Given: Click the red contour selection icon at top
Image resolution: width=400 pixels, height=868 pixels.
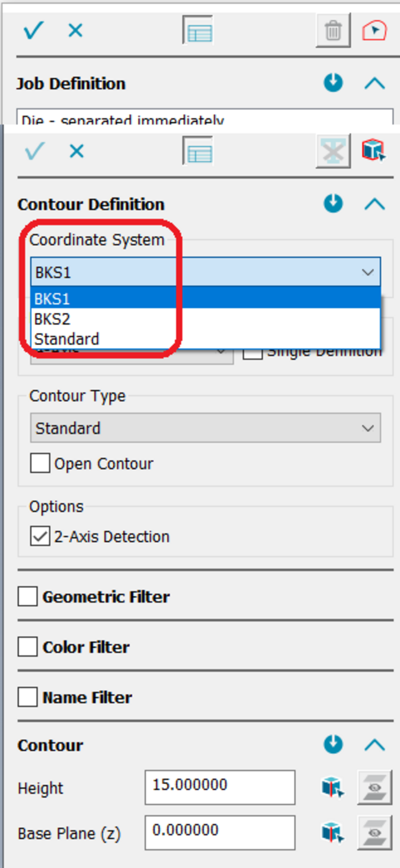Looking at the screenshot, I should coord(374,30).
